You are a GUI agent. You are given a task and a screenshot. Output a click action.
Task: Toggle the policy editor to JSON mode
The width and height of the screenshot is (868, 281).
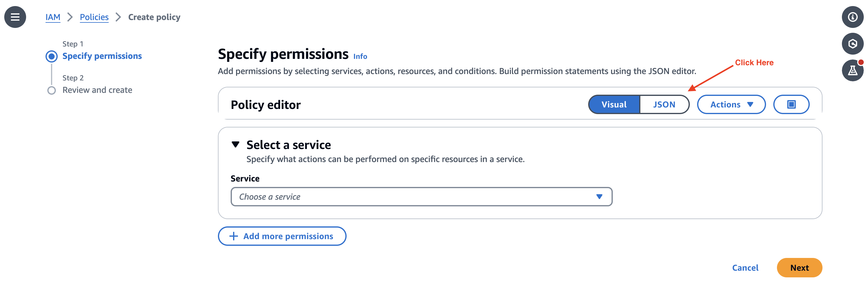click(664, 104)
